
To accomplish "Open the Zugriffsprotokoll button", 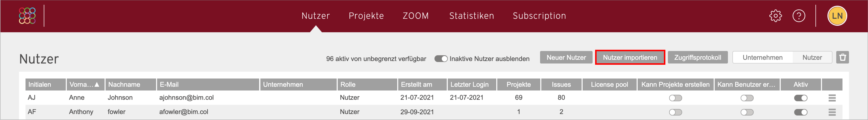I will 697,57.
